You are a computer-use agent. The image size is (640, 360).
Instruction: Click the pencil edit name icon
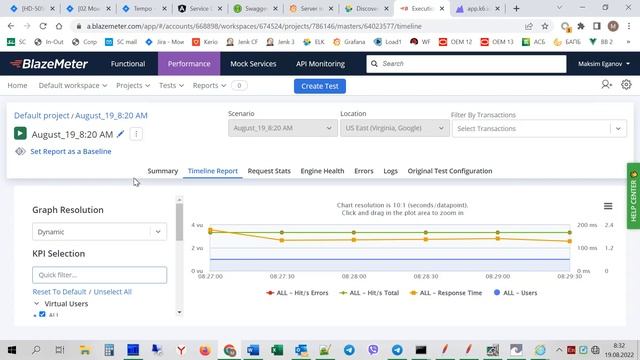pyautogui.click(x=120, y=134)
